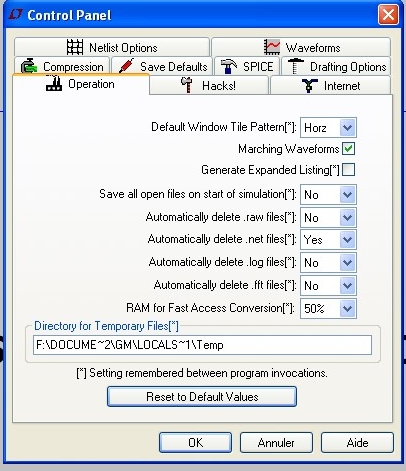The width and height of the screenshot is (406, 471).
Task: Close the Control Panel dialog
Action: click(388, 15)
